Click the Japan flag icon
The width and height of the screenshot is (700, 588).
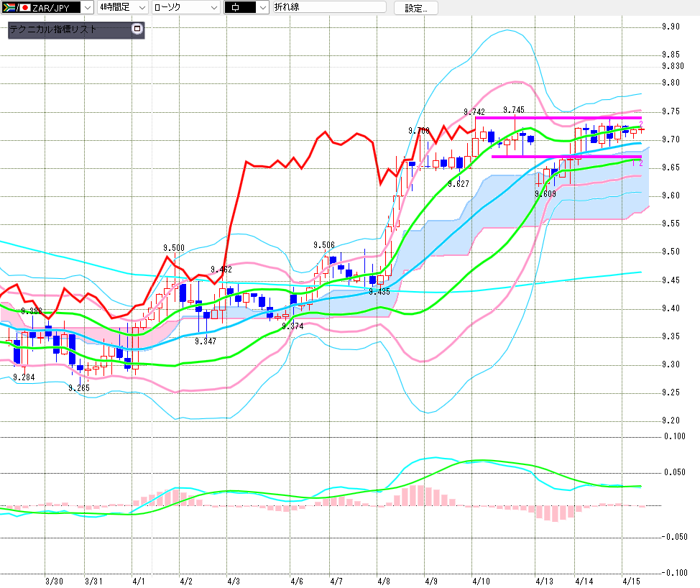24,7
